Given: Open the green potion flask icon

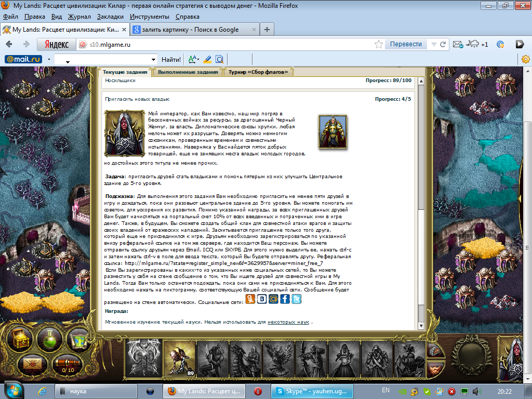Looking at the screenshot, I should coord(49,339).
